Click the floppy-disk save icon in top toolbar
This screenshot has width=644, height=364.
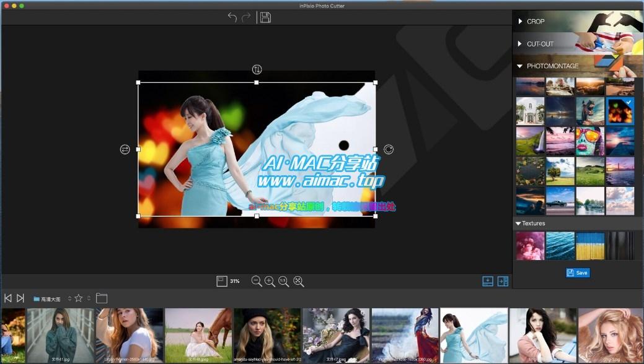265,17
